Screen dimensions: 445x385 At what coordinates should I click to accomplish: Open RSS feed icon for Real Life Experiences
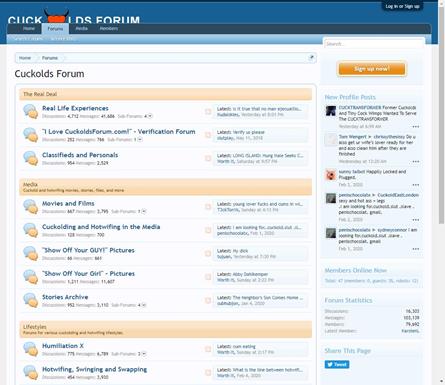[208, 112]
